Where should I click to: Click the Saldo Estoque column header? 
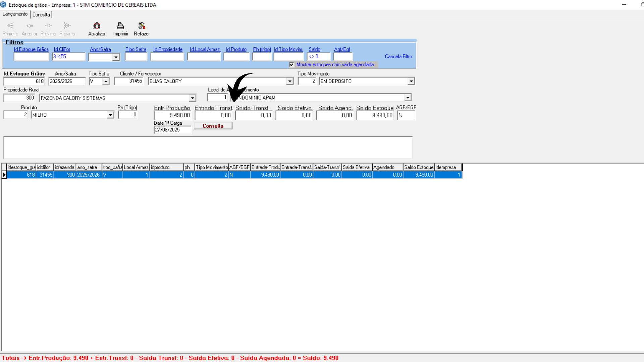tap(419, 167)
